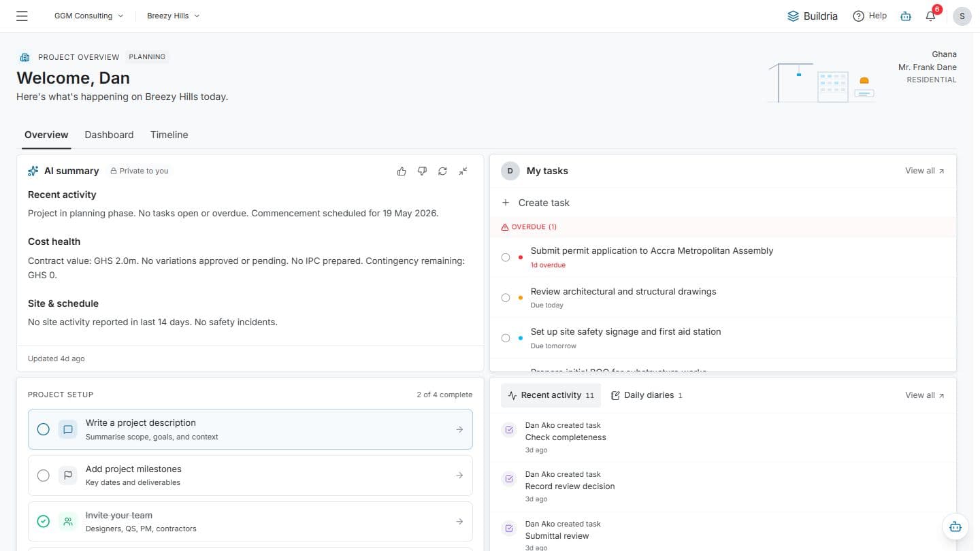This screenshot has width=980, height=551.
Task: Click the red priority dot on permit task
Action: coord(521,257)
